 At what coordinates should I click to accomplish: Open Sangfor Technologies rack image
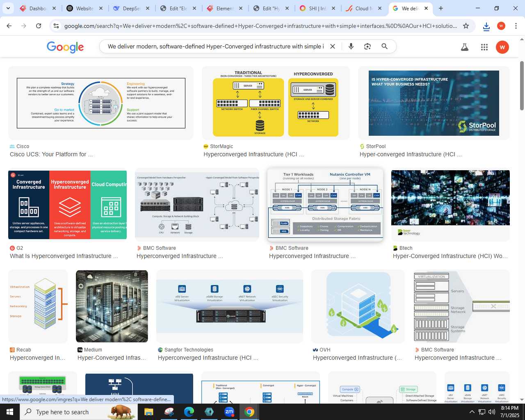[230, 306]
